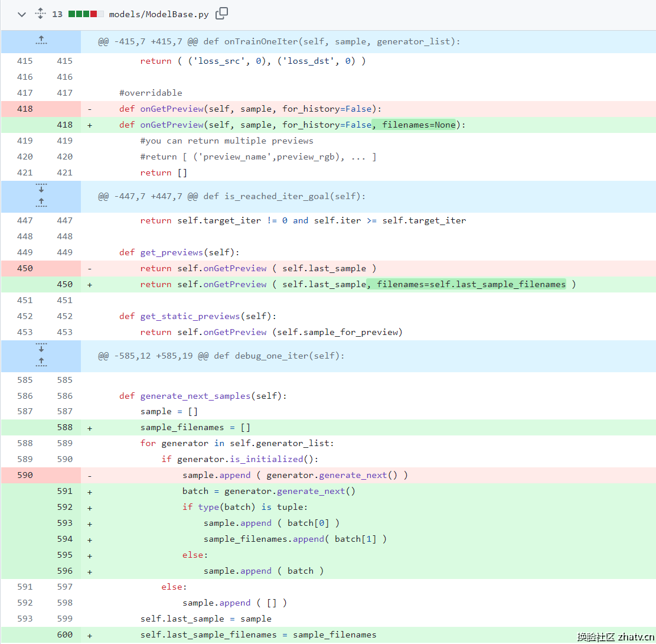
Task: Click the 'return self.target_iter != 0' line
Action: (x=303, y=220)
